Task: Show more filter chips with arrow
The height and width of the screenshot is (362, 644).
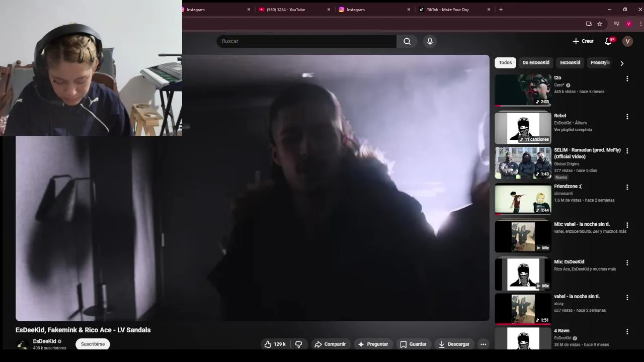Action: tap(622, 63)
